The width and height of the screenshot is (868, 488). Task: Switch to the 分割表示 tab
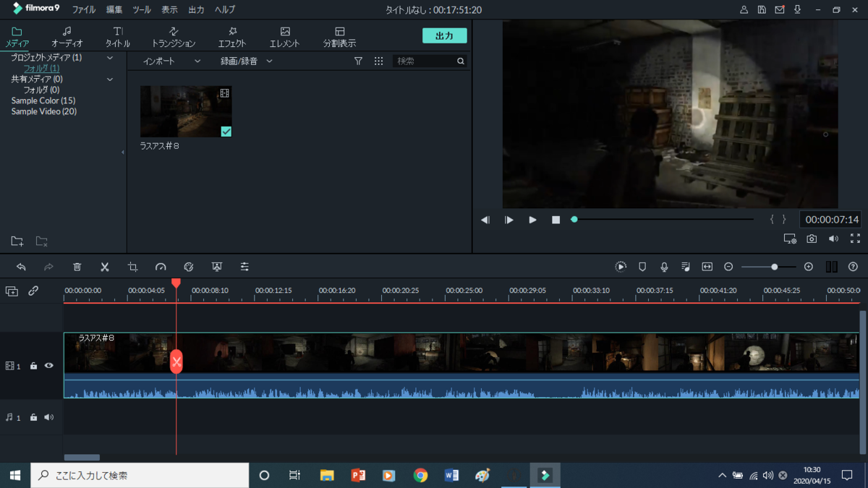click(x=339, y=37)
